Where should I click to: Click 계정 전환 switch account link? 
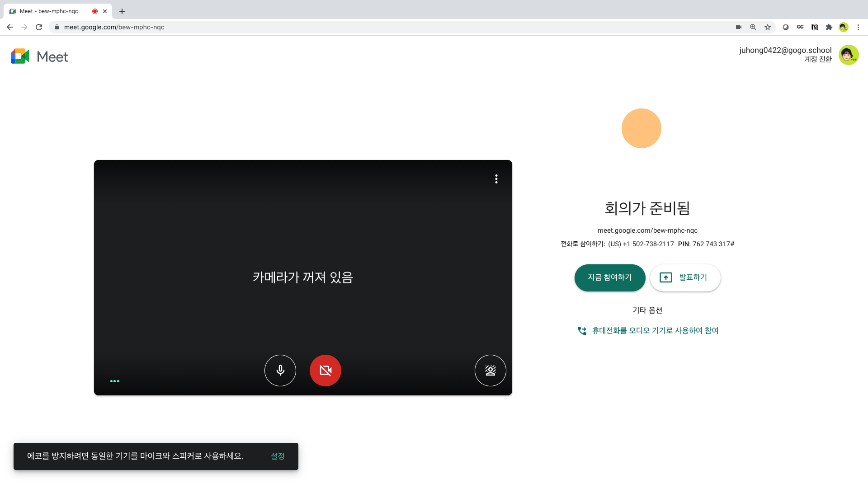tap(818, 59)
